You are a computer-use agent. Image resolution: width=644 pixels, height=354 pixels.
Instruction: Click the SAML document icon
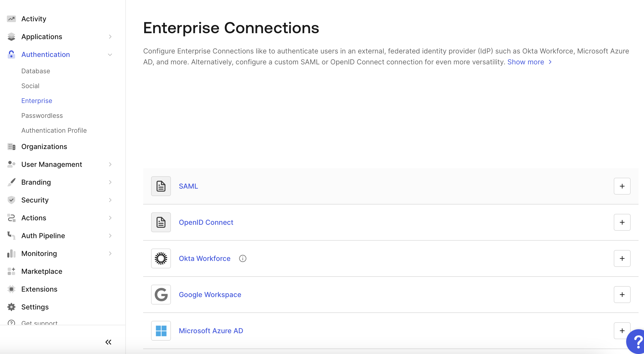(161, 186)
